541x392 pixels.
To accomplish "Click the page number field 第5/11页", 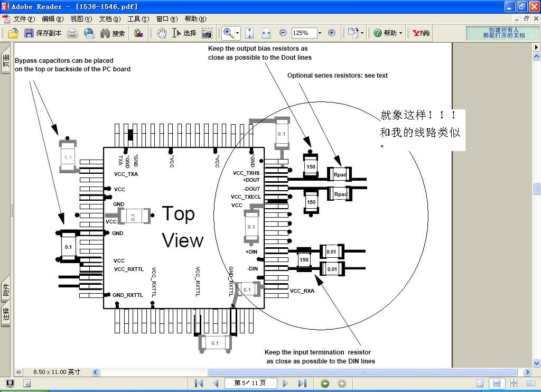I will coord(250,383).
